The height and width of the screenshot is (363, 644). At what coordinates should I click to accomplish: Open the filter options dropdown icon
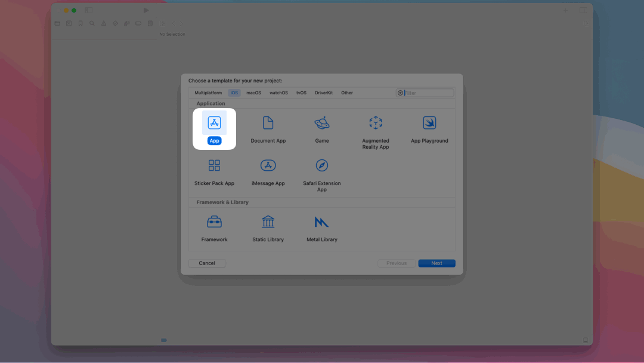point(400,93)
